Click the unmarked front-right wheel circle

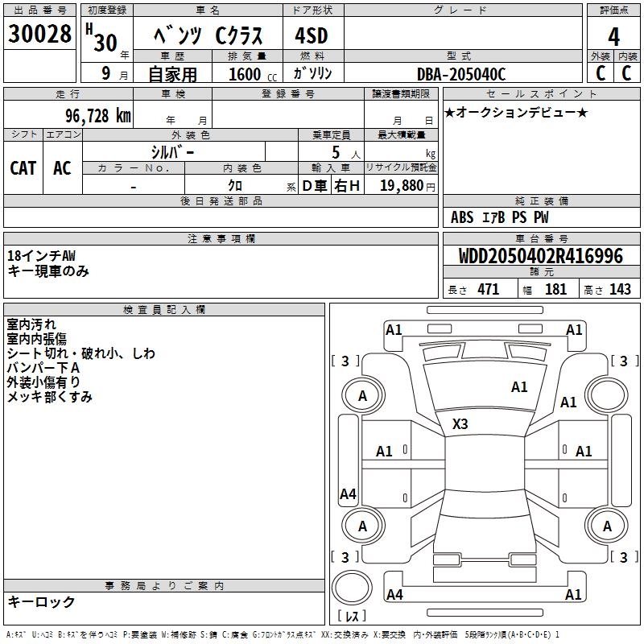coord(607,396)
